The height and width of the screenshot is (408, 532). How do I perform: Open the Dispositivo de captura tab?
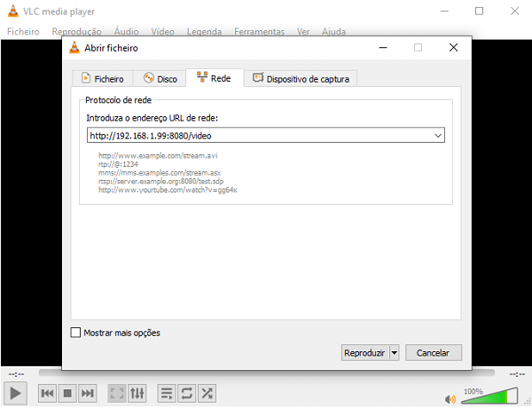[x=301, y=79]
